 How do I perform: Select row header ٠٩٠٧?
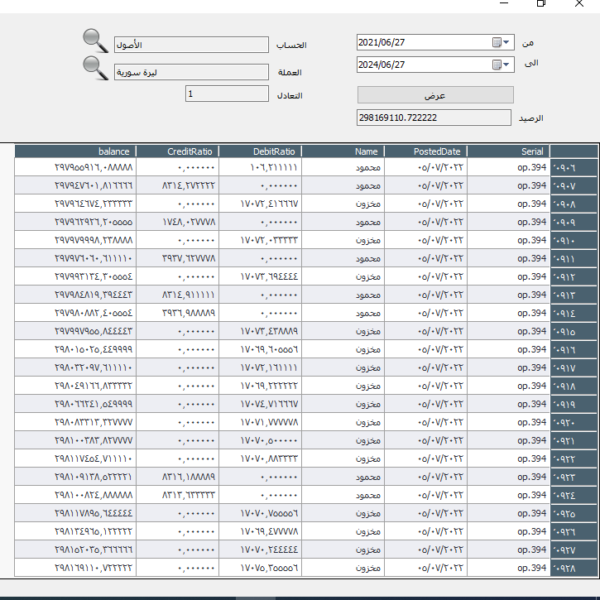coord(574,186)
